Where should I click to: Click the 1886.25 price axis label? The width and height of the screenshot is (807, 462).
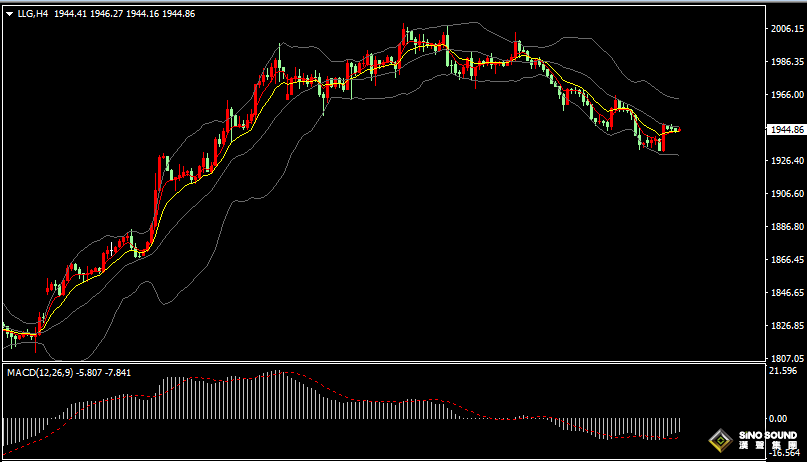[x=786, y=227]
